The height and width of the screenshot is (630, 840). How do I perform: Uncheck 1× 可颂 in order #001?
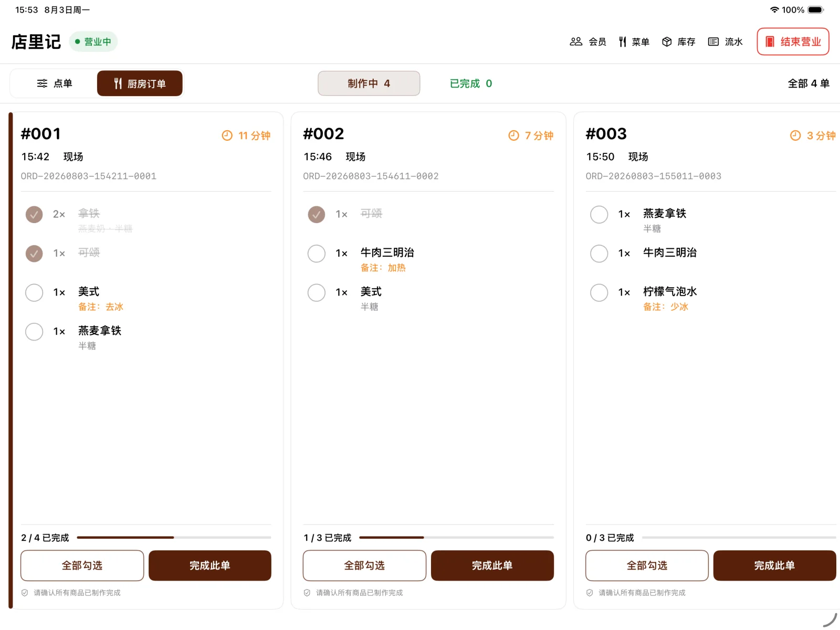(34, 254)
